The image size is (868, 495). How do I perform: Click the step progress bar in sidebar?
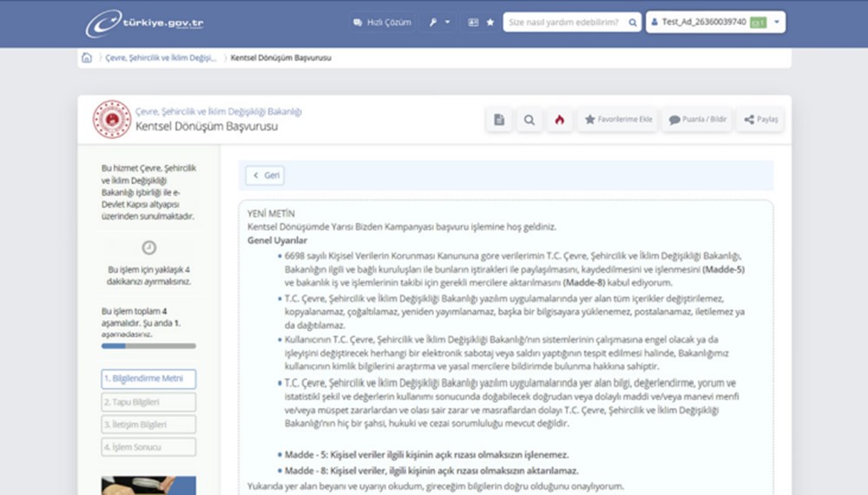pos(148,346)
